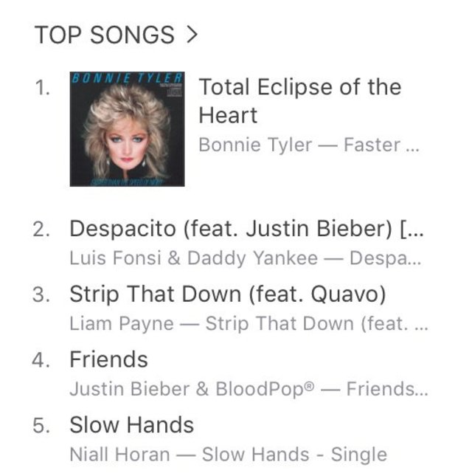Tap the Bonnie Tyler album cover artwork

(x=128, y=128)
